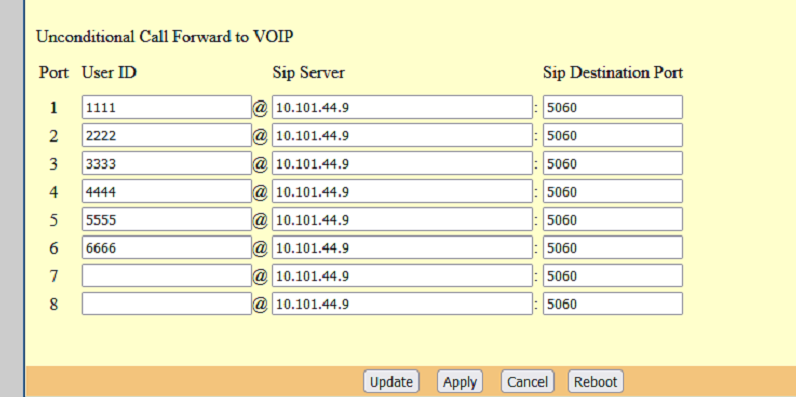
Task: Edit Sip Destination Port field in row 5
Action: pyautogui.click(x=613, y=219)
